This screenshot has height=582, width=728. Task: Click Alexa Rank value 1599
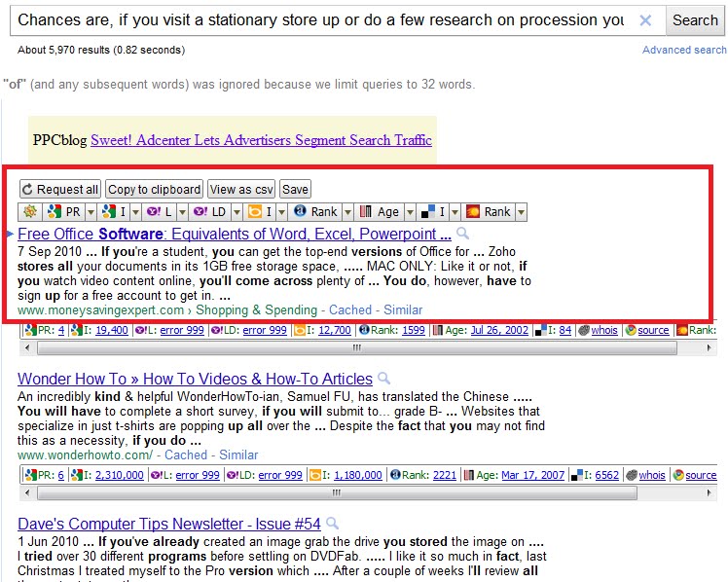[414, 330]
